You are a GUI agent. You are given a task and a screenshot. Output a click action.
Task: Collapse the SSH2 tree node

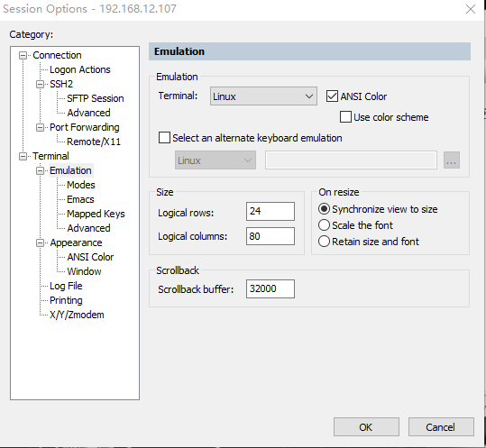[40, 84]
